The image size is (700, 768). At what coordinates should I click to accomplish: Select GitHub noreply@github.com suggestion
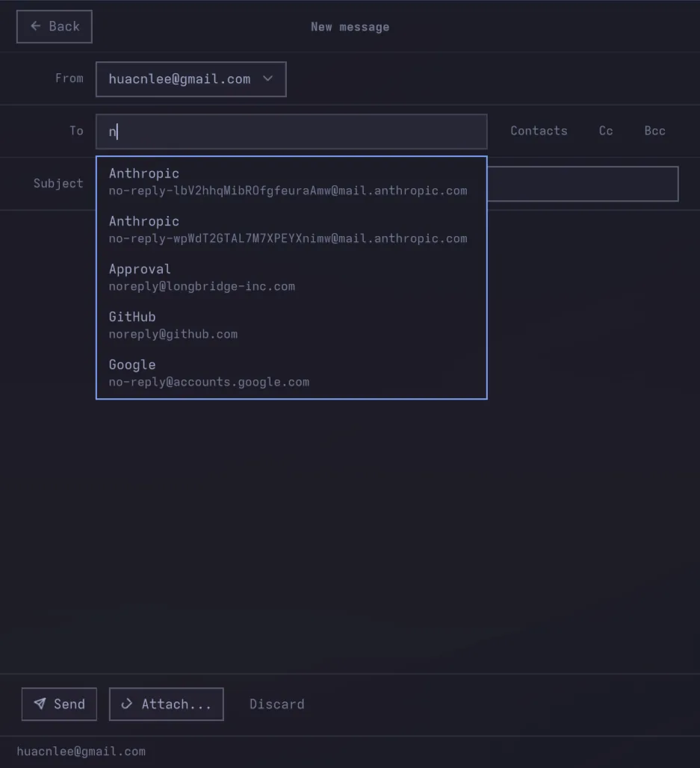point(291,325)
